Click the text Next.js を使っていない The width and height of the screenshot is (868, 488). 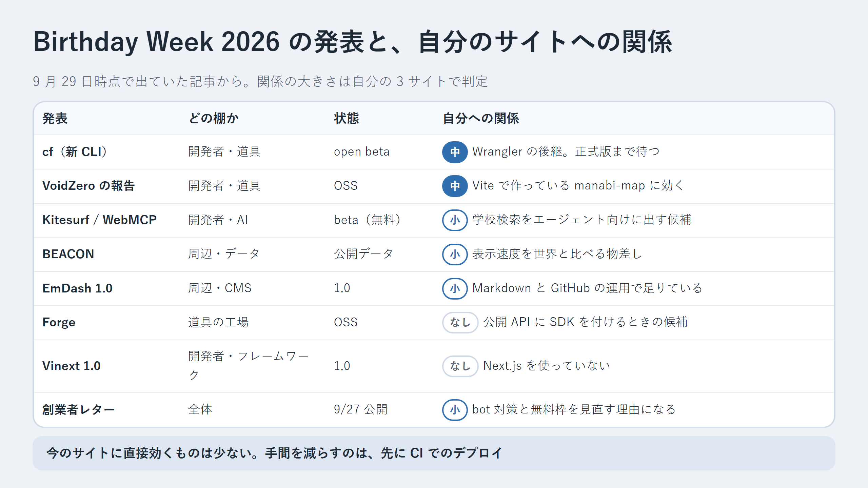(x=547, y=366)
